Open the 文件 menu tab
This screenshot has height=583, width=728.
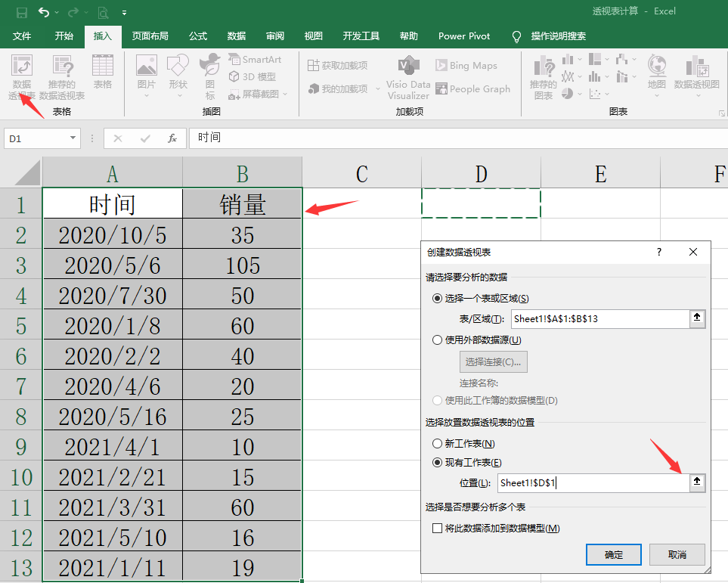22,36
